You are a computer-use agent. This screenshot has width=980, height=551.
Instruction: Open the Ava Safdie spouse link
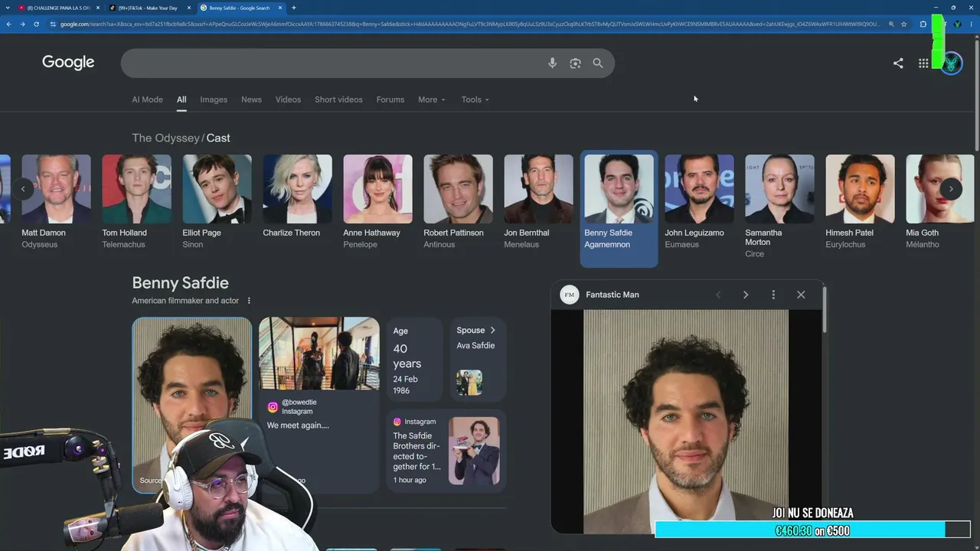(475, 346)
